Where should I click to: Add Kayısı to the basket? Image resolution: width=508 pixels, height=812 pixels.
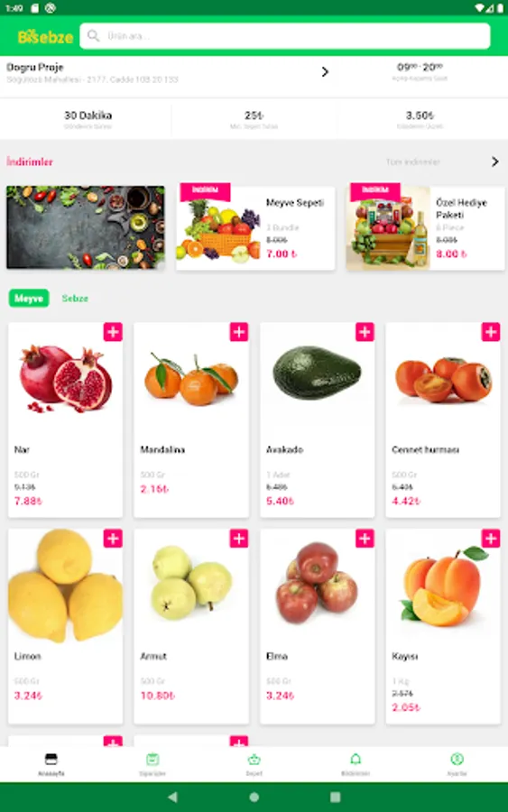point(491,539)
